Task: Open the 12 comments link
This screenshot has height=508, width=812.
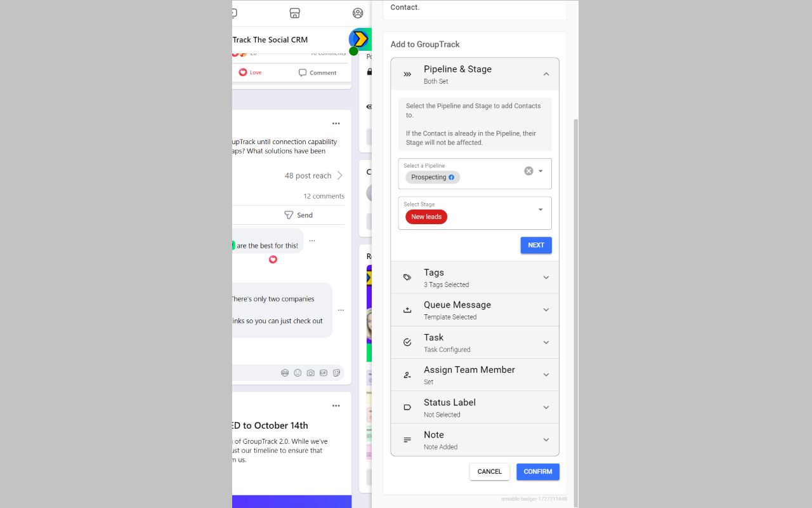Action: [324, 196]
